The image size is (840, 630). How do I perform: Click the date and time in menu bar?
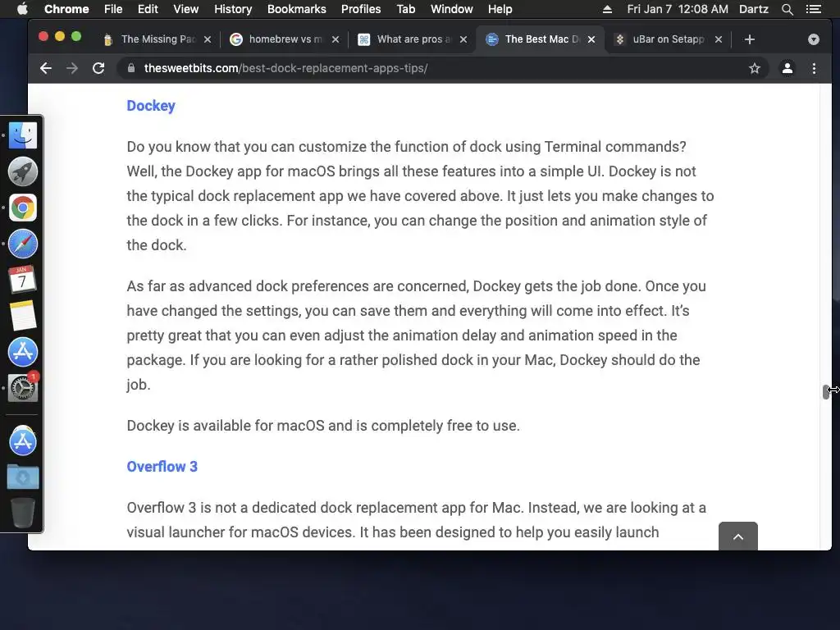[x=678, y=9]
